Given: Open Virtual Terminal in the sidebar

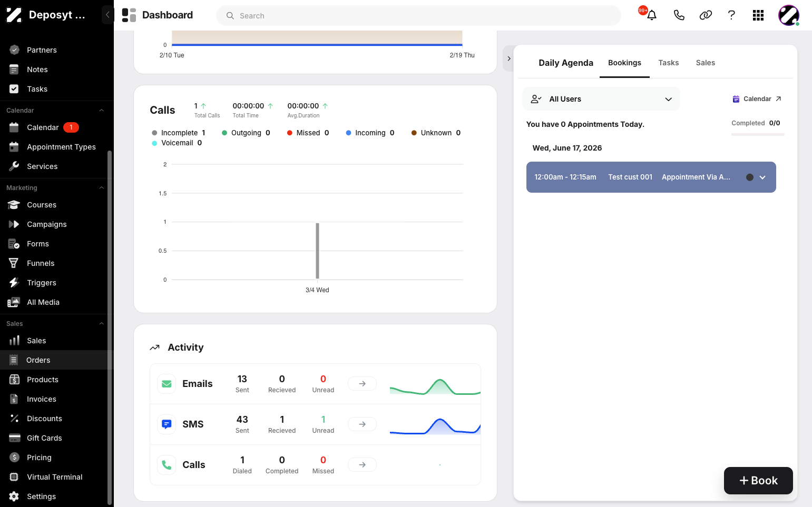Looking at the screenshot, I should tap(57, 477).
